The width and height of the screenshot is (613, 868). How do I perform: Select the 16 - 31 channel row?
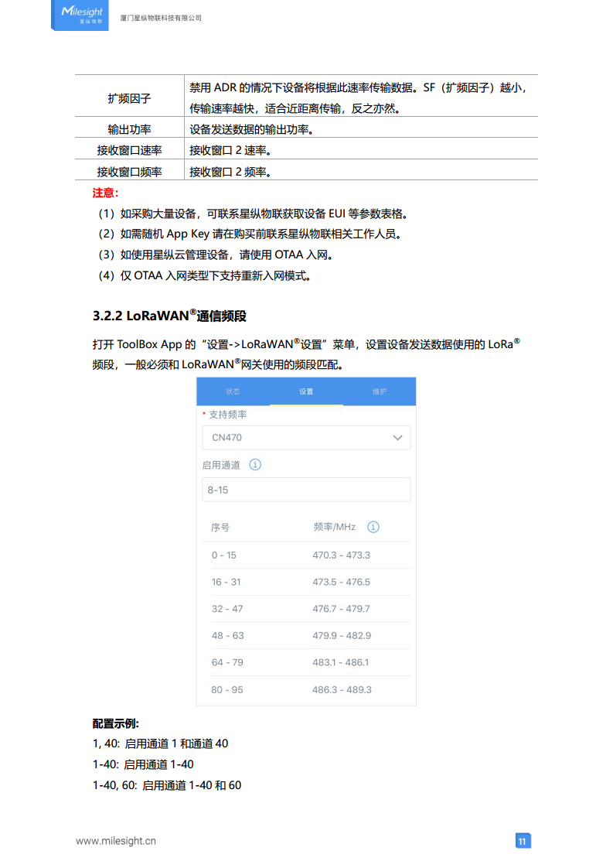click(308, 583)
